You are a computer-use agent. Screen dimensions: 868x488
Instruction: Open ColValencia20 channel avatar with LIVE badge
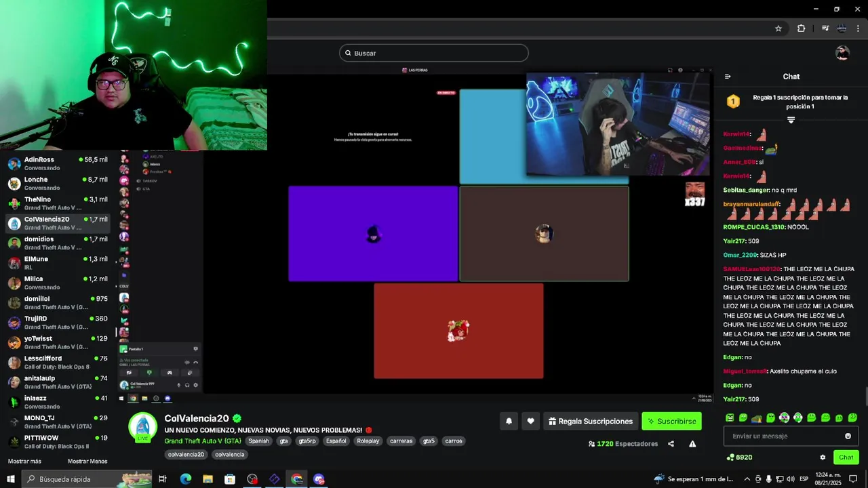143,426
